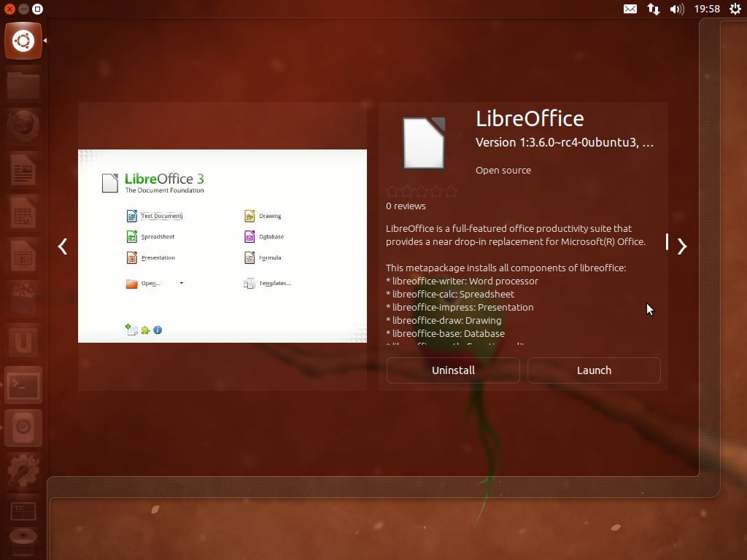Click the LibreOffice document icon in preview
747x560 pixels.
(424, 143)
